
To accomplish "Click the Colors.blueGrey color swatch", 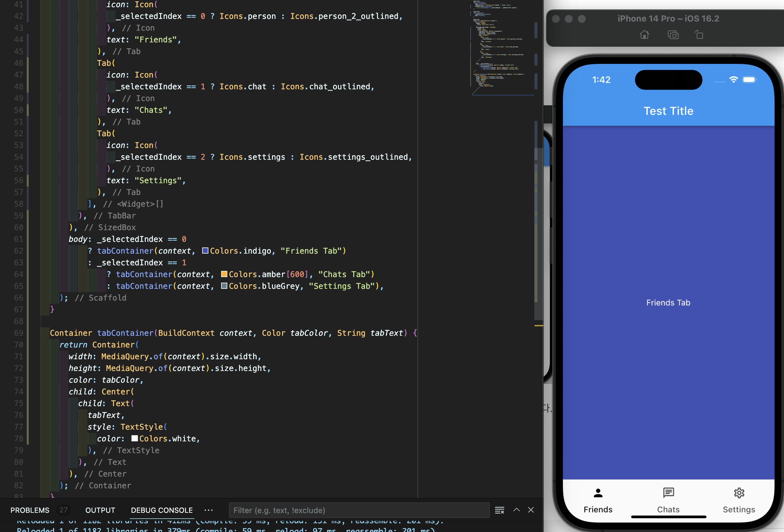I will tap(224, 286).
